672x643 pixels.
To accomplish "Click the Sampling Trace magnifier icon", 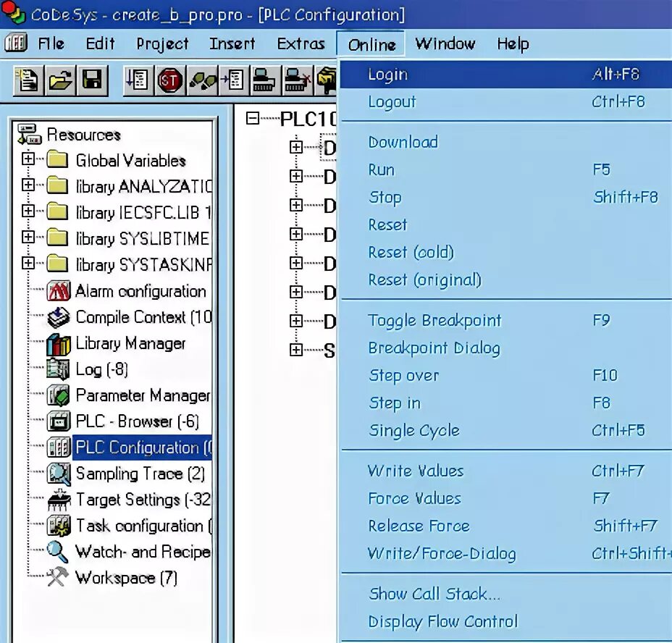I will point(58,474).
